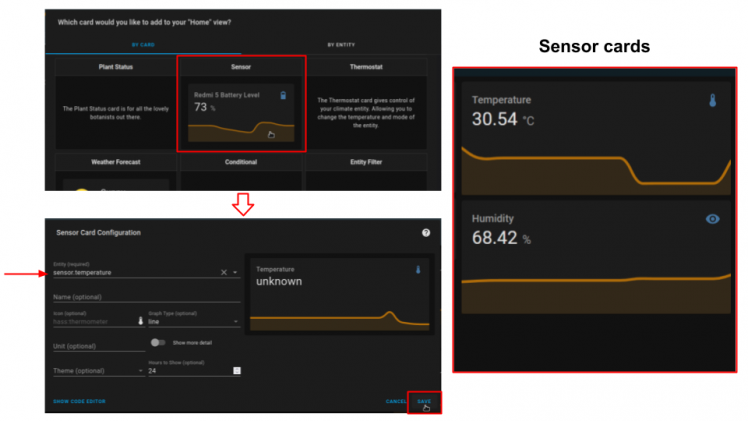This screenshot has height=421, width=748.
Task: Click the Unit (optional) input field
Action: (98, 346)
